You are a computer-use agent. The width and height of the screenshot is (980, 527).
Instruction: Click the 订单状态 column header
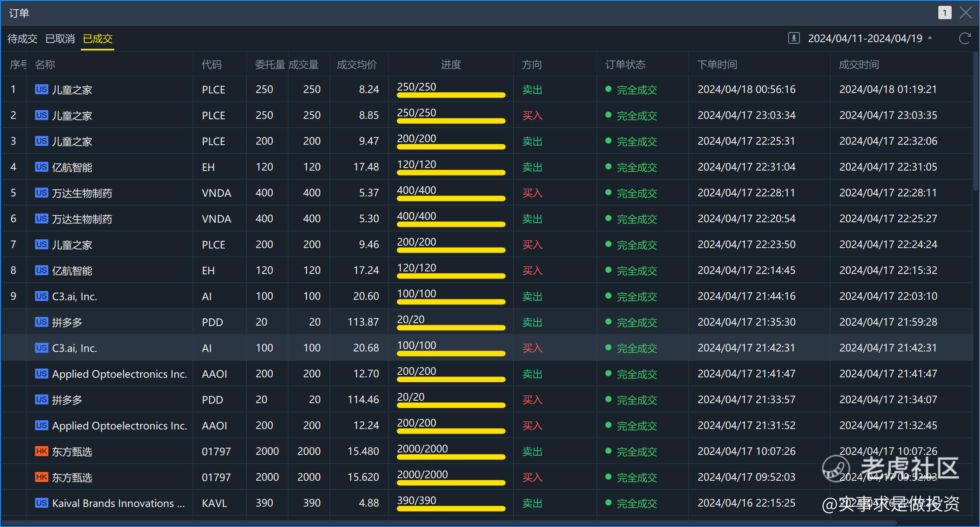tap(626, 65)
